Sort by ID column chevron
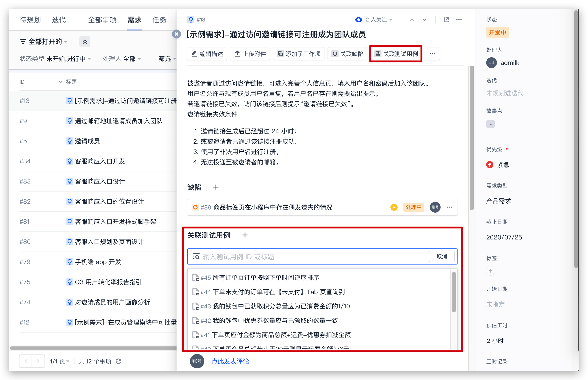The image size is (588, 380). [x=60, y=82]
